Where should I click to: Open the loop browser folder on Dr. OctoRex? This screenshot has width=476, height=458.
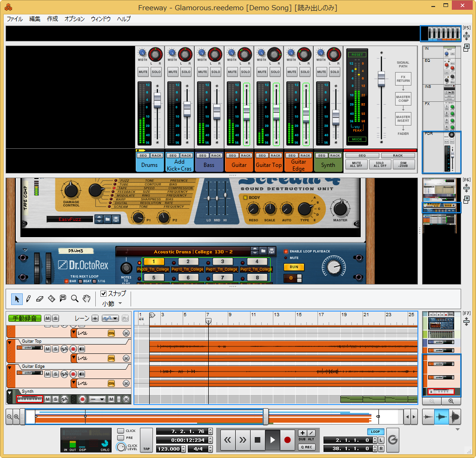click(263, 251)
